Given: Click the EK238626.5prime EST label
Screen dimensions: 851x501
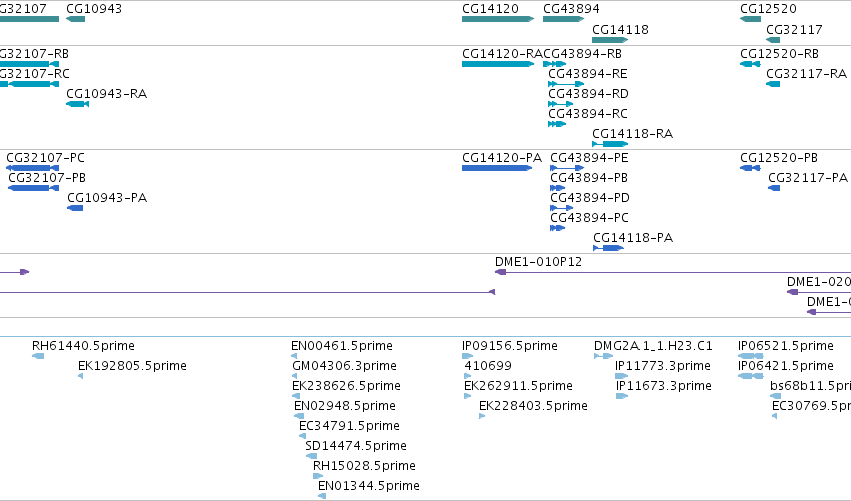Looking at the screenshot, I should pyautogui.click(x=346, y=386).
